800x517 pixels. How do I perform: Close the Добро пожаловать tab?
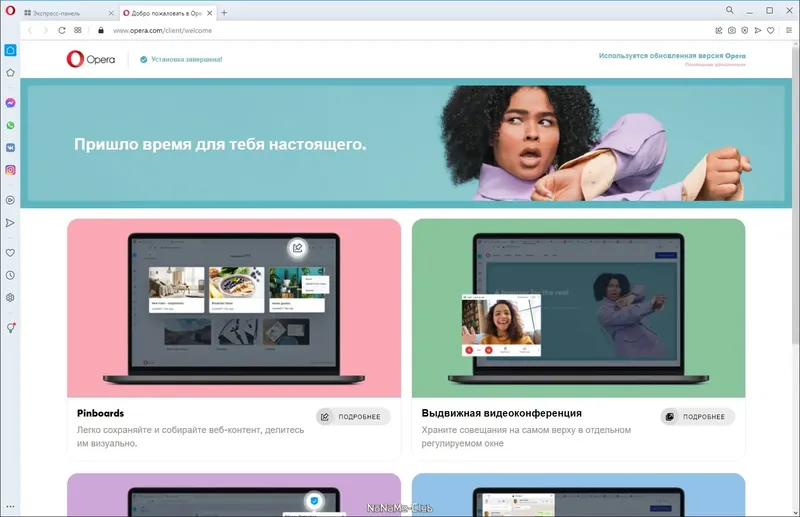tap(210, 13)
